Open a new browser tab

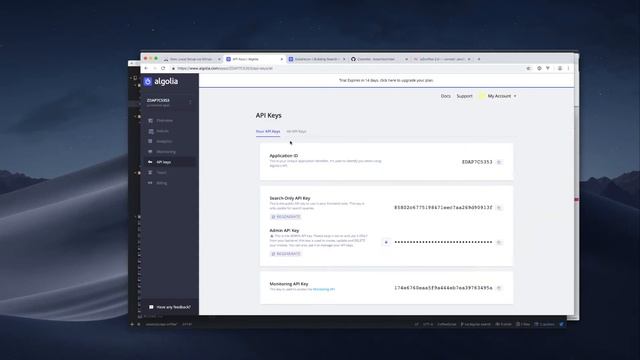[x=479, y=59]
